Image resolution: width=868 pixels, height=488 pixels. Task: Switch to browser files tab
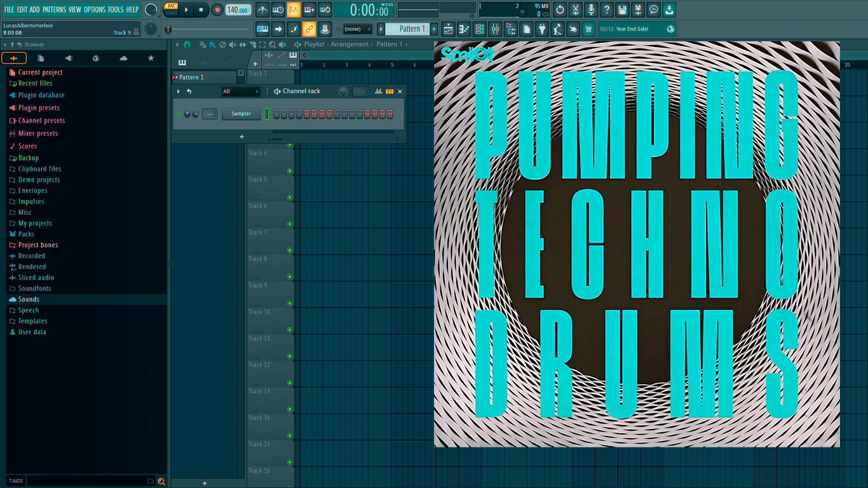click(41, 58)
